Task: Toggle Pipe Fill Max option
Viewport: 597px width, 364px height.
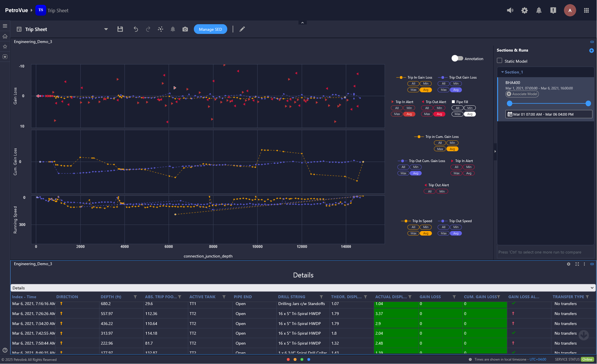Action: point(457,114)
